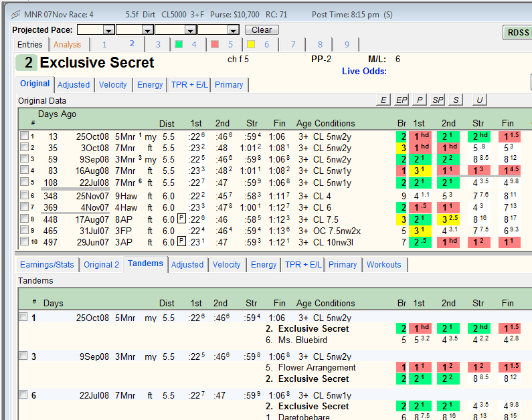Open the Original 2 tab
This screenshot has height=420, width=532.
click(102, 265)
